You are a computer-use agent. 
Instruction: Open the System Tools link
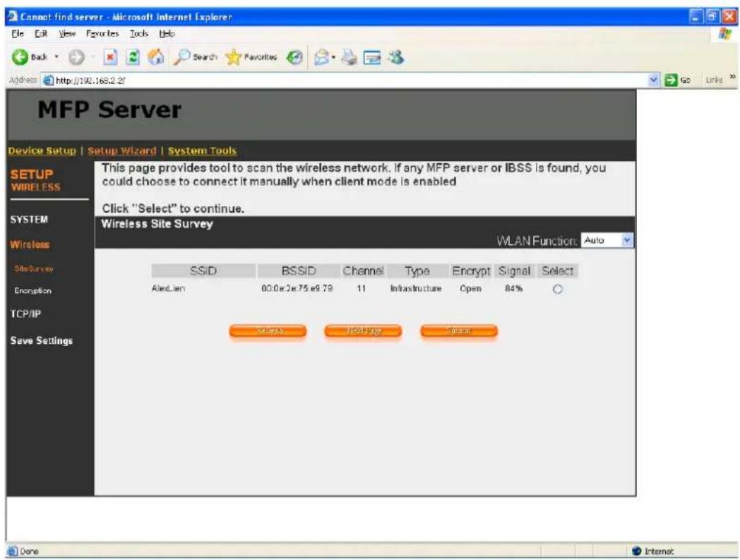(x=202, y=150)
